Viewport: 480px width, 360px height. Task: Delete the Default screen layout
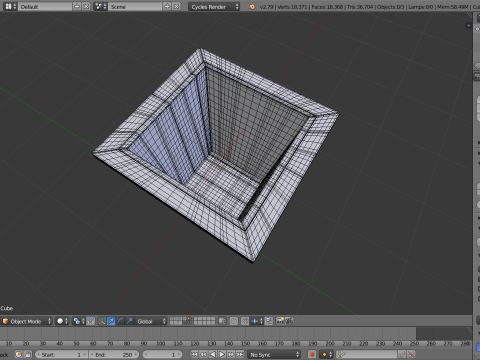point(86,6)
